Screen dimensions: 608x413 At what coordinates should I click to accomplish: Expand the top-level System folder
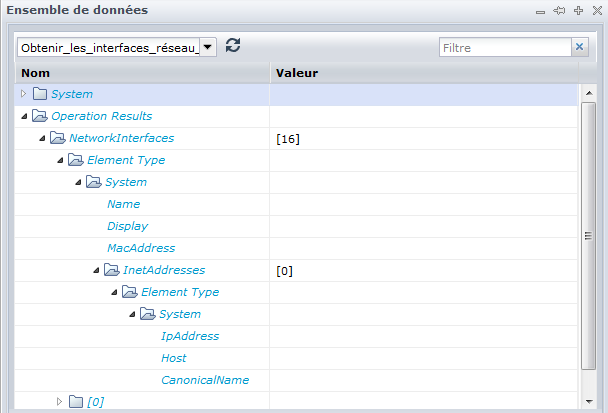pos(23,94)
